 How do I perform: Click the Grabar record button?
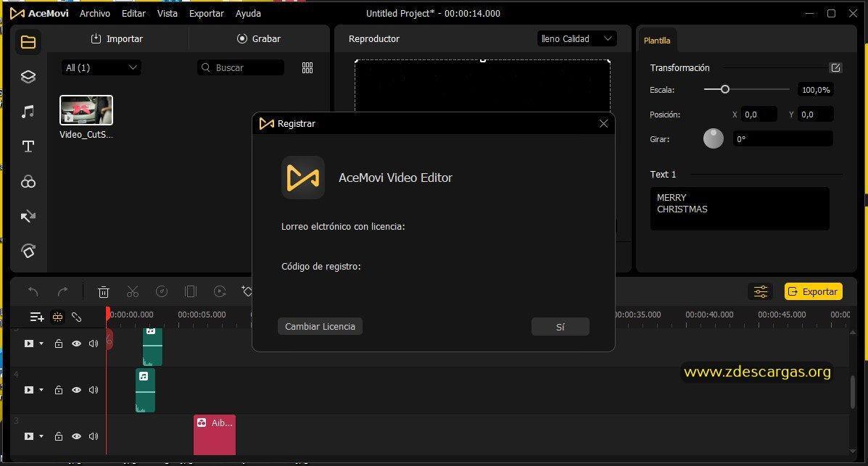coord(259,38)
